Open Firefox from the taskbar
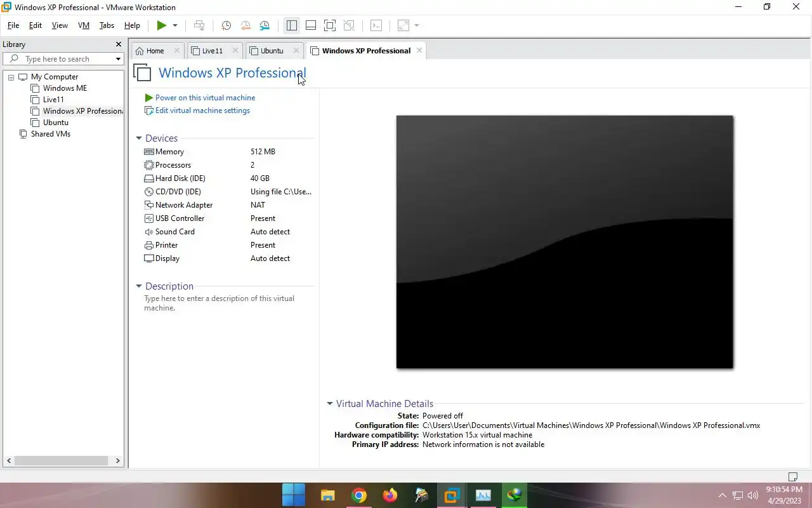Screen dimensions: 812x508 pyautogui.click(x=390, y=495)
